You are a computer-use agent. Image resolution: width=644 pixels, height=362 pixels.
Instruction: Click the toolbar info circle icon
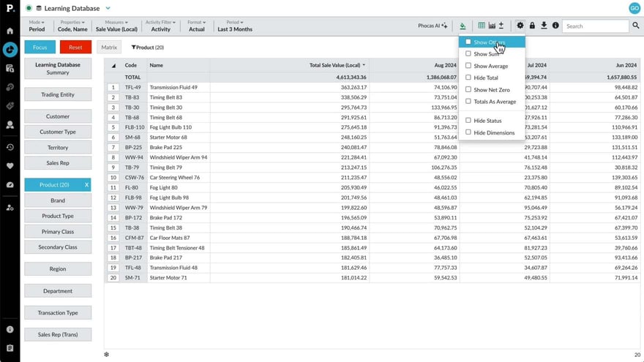click(555, 26)
